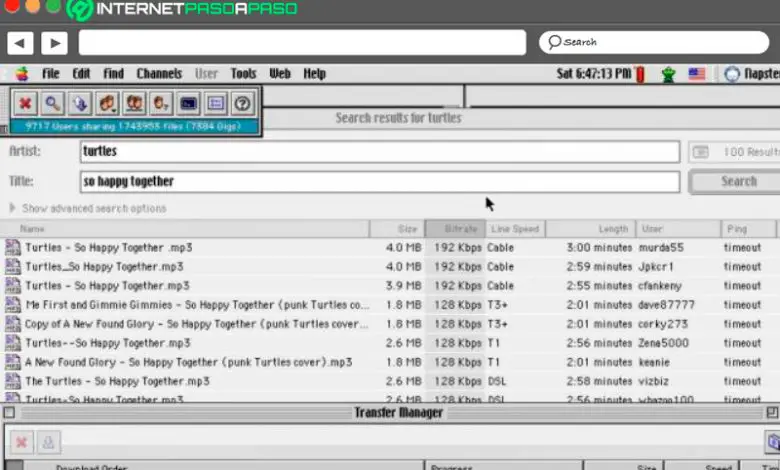Toggle the Transfer Manager zoom box at right
This screenshot has height=470, width=780.
pyautogui.click(x=772, y=412)
